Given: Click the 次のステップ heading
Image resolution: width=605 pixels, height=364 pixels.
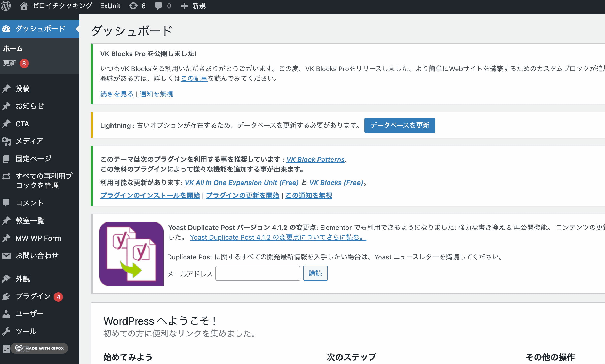Looking at the screenshot, I should pos(351,357).
